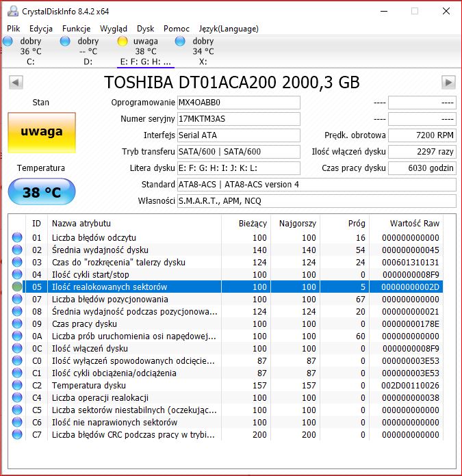The height and width of the screenshot is (476, 462).
Task: Click status icon of attribute 07 row
Action: [x=17, y=299]
